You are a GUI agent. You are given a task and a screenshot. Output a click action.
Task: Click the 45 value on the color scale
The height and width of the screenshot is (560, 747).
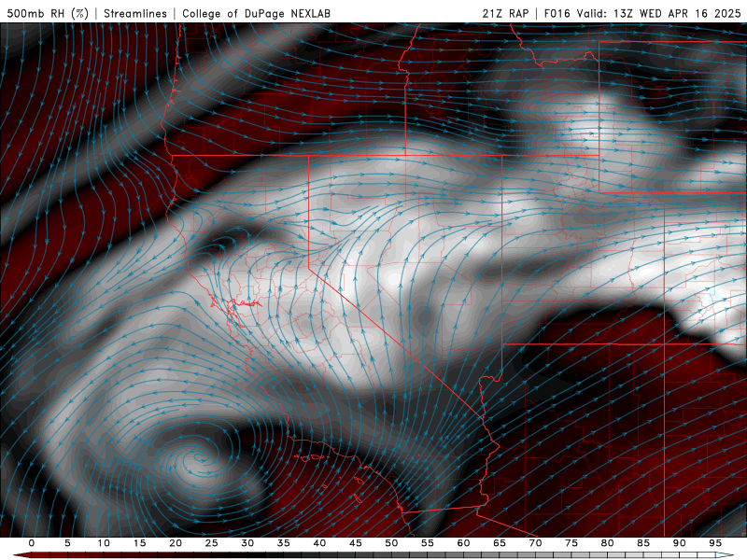coord(356,543)
